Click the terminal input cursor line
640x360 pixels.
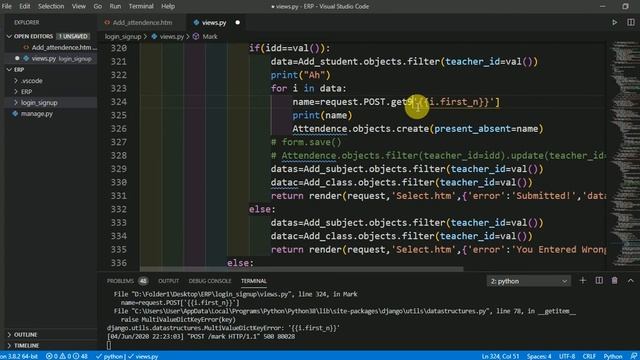coord(109,345)
